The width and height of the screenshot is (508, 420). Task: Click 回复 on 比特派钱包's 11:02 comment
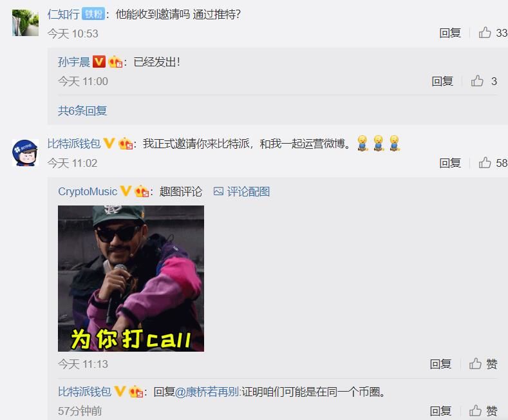tap(450, 163)
